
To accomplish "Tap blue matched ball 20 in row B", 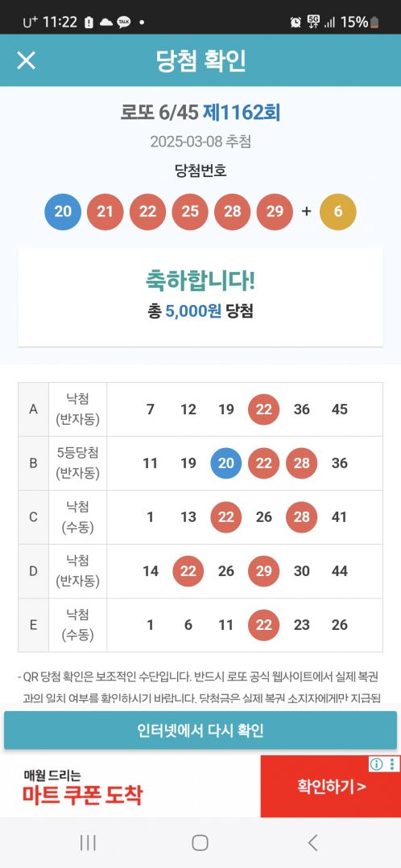I will [x=226, y=463].
